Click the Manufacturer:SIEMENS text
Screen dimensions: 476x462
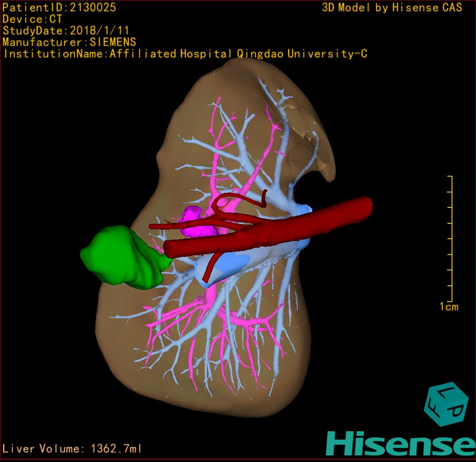click(69, 42)
